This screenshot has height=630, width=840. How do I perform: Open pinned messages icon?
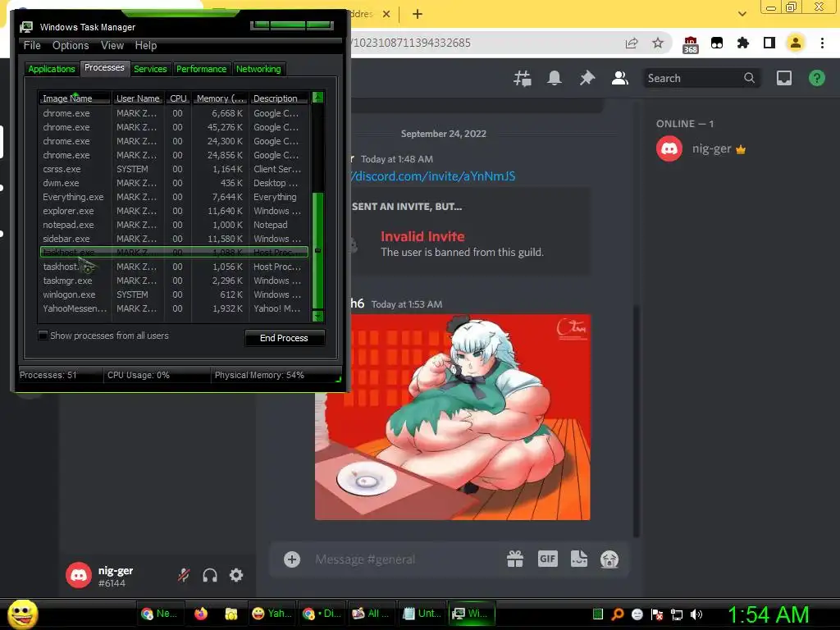[x=587, y=78]
